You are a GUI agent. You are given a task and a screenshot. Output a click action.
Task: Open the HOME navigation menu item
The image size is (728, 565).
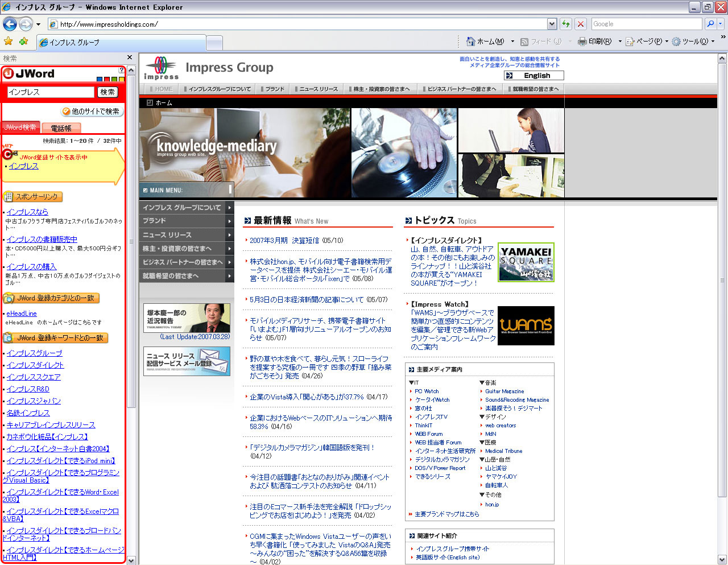click(161, 89)
